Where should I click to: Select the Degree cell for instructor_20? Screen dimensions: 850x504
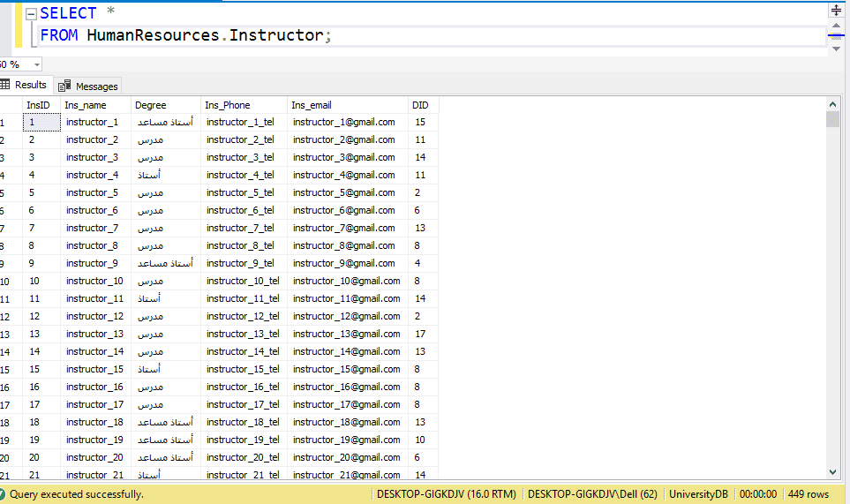pyautogui.click(x=166, y=457)
